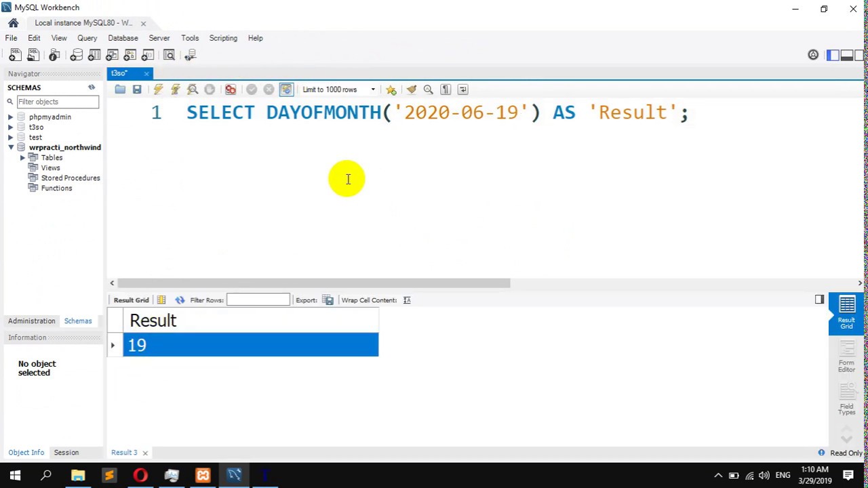
Task: Open the Database menu
Action: (123, 38)
